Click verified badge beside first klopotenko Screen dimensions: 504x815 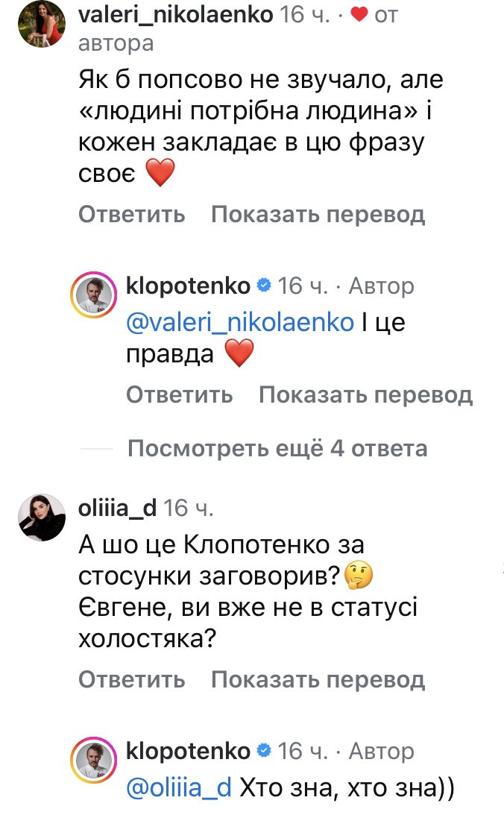[x=263, y=285]
